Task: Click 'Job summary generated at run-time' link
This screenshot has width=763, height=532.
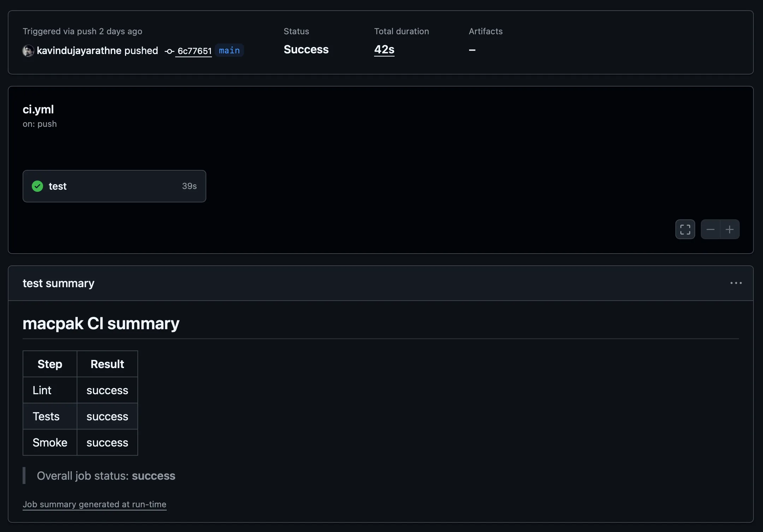Action: [94, 504]
